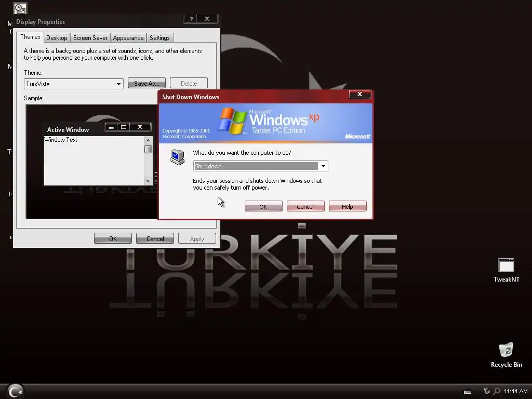Click Help in Shut Down Windows dialog
The image size is (532, 399).
click(x=348, y=206)
